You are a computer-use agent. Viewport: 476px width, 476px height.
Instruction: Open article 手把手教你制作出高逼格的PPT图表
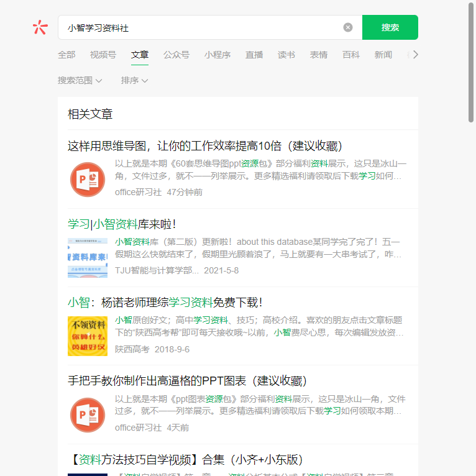[187, 381]
